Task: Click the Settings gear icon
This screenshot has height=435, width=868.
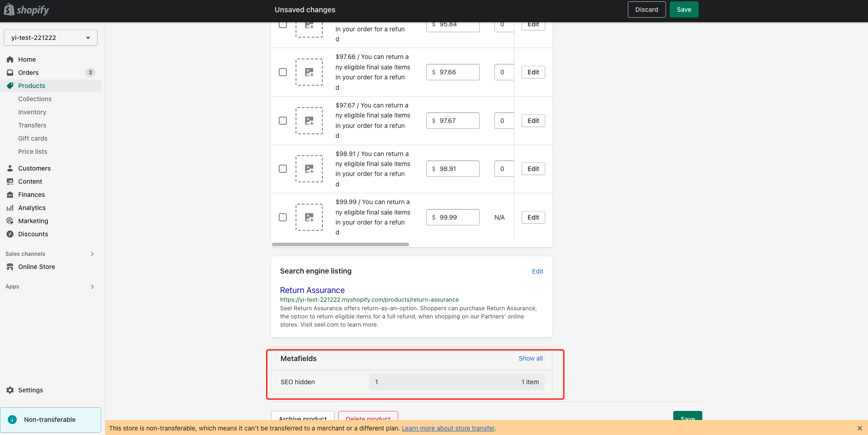Action: click(x=10, y=390)
